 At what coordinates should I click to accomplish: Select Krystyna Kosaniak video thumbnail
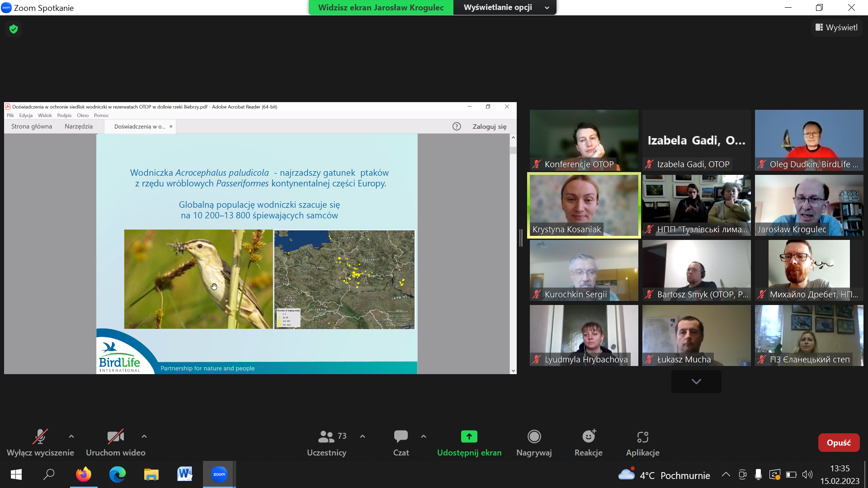pos(584,206)
